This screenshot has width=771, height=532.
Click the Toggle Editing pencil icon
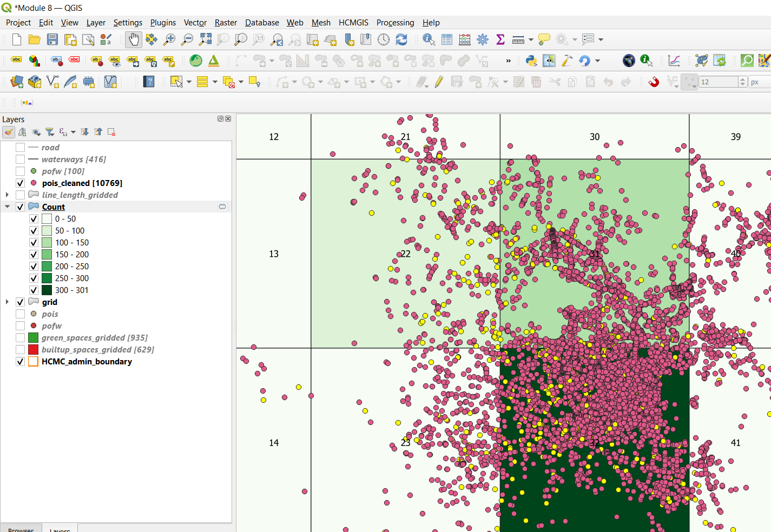(x=439, y=82)
